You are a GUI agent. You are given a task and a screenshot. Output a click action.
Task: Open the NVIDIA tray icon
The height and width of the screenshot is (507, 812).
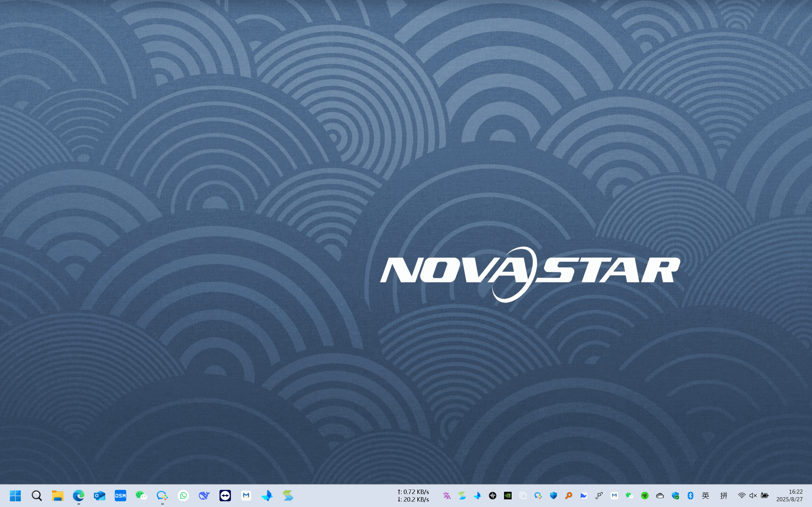click(508, 496)
